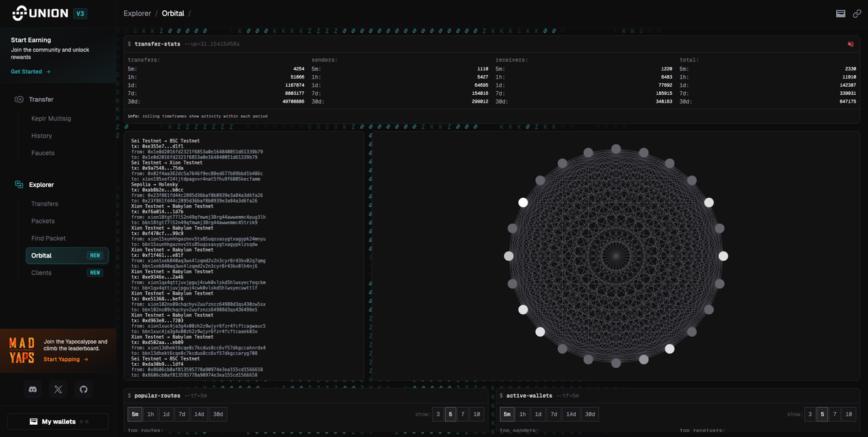Go to the Clients menu item
This screenshot has height=437, width=868.
point(41,273)
